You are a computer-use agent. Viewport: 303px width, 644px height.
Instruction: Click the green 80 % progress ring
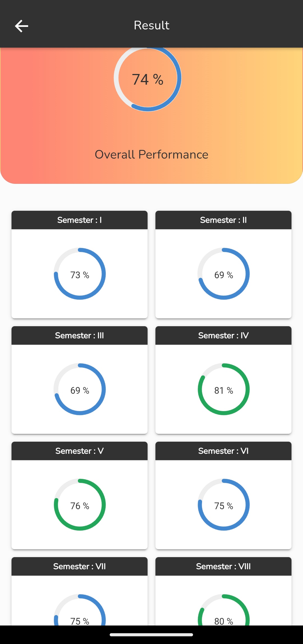pos(224,611)
